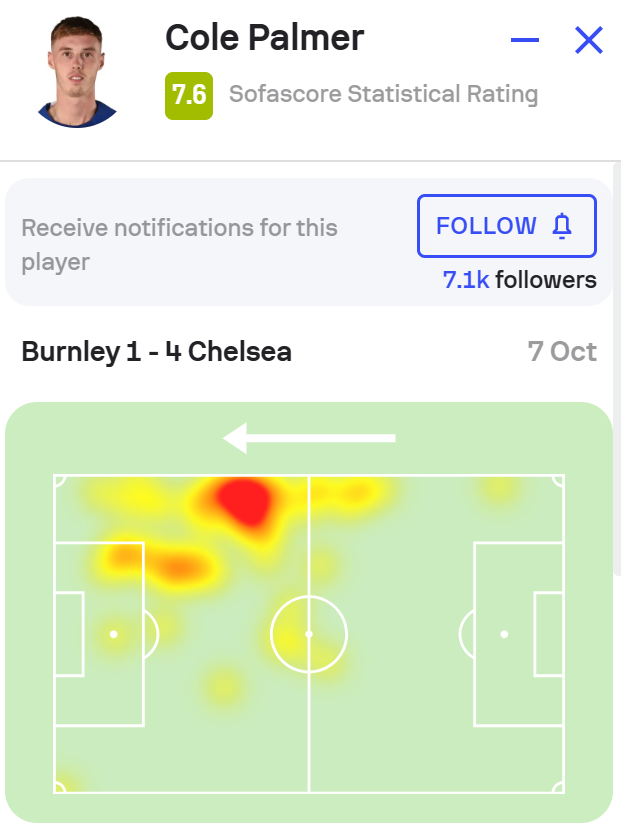Click the right penalty spot on the pitch
Image resolution: width=621 pixels, height=823 pixels.
[504, 634]
